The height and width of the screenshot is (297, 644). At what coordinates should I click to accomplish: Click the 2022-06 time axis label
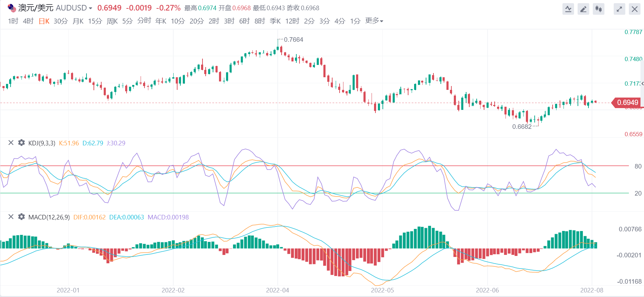(487, 290)
